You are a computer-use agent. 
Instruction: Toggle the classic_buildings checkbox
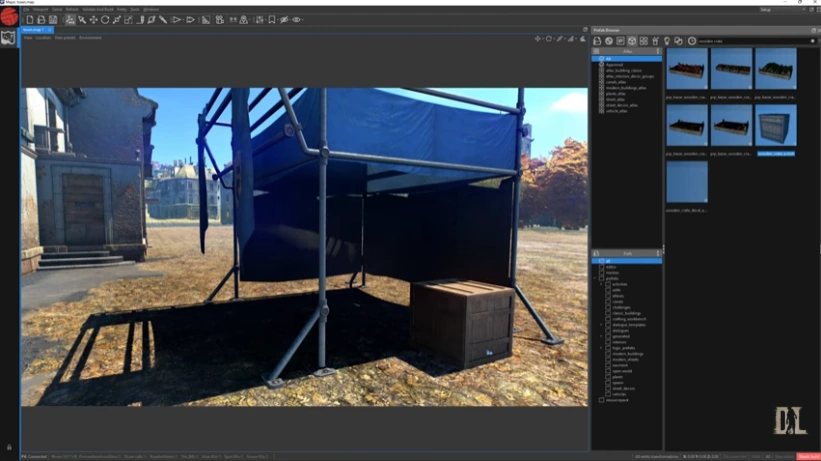coord(608,313)
